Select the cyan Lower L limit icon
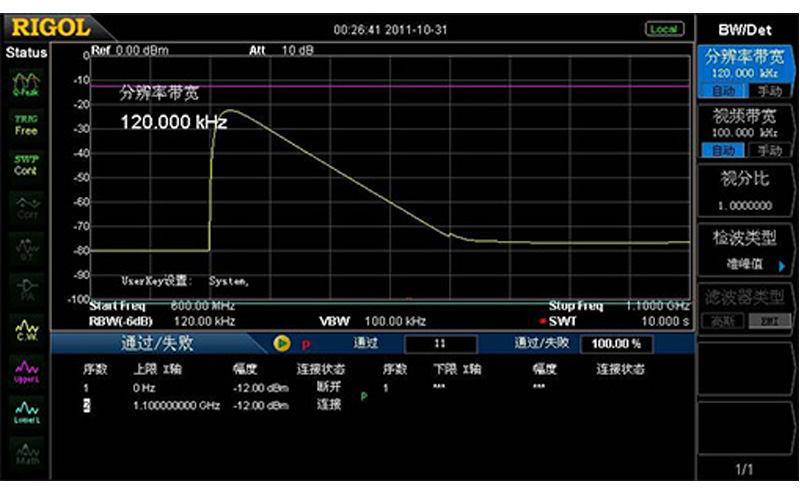Screen dimensions: 800x500 click(x=25, y=412)
